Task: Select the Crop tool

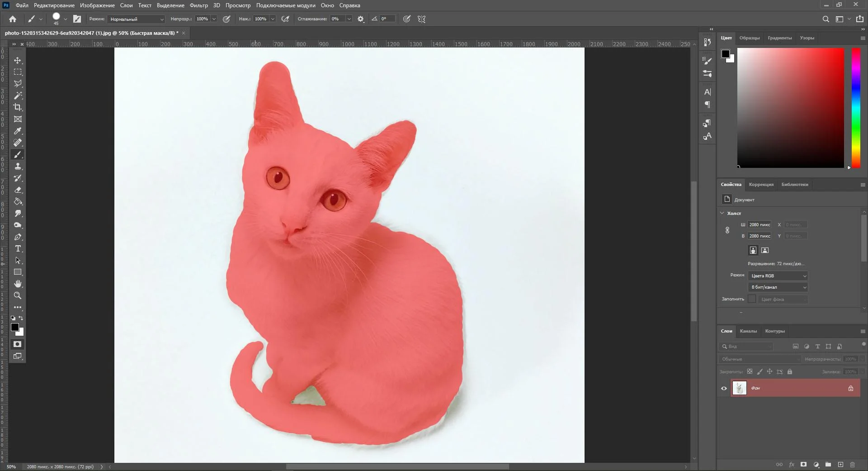Action: 18,107
